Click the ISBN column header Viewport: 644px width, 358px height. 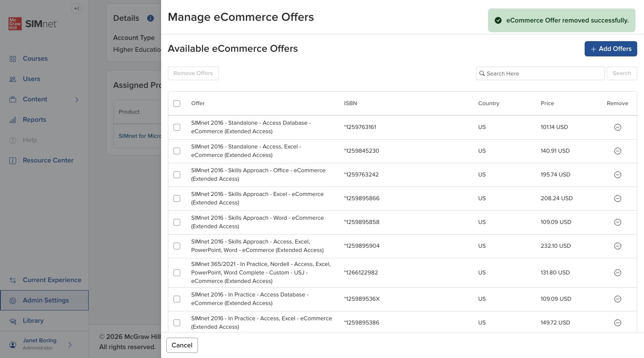pos(351,103)
